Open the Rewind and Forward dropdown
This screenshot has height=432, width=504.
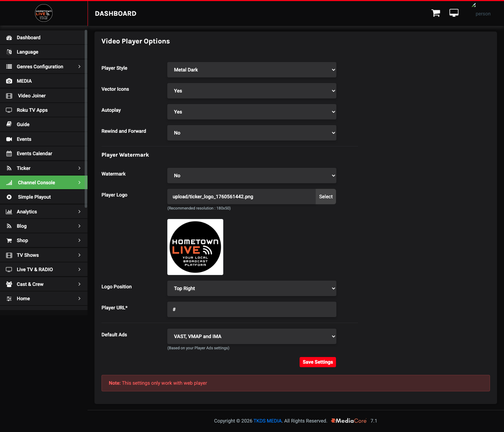click(252, 133)
